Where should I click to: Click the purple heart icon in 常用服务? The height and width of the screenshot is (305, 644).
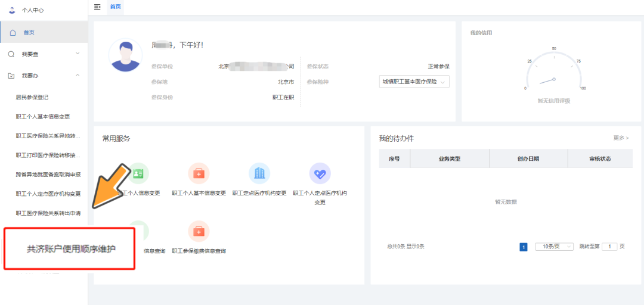tap(320, 173)
